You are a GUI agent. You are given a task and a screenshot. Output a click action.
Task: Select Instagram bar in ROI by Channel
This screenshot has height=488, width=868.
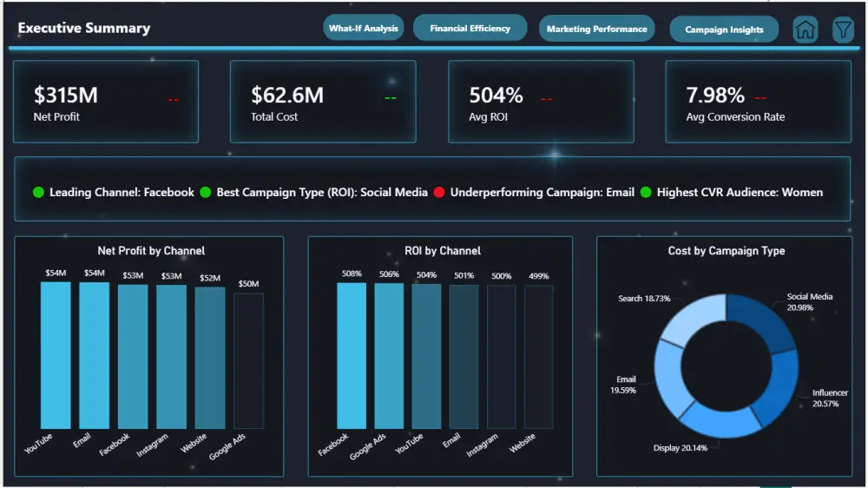[502, 357]
